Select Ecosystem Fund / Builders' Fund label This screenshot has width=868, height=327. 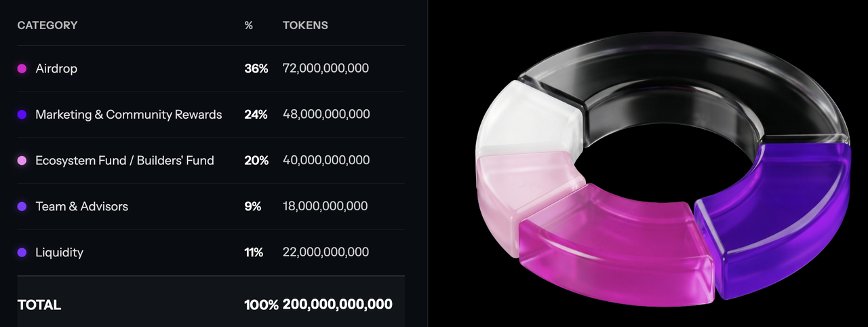click(125, 161)
